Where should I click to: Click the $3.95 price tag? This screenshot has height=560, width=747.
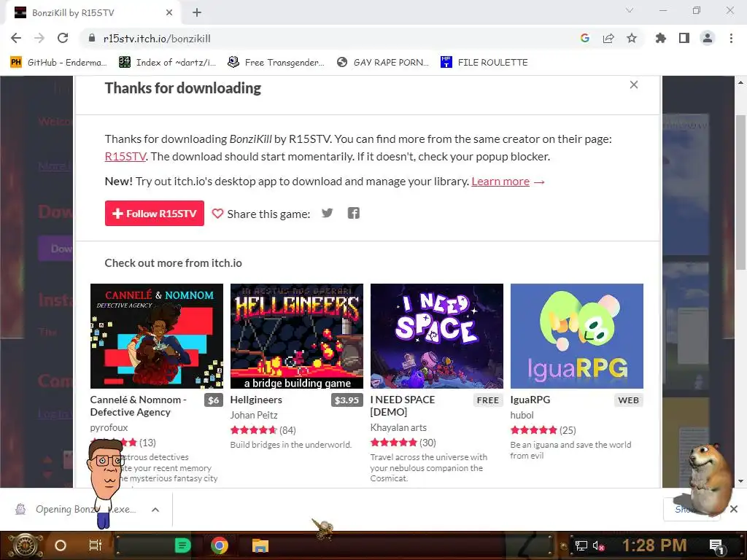tap(347, 400)
